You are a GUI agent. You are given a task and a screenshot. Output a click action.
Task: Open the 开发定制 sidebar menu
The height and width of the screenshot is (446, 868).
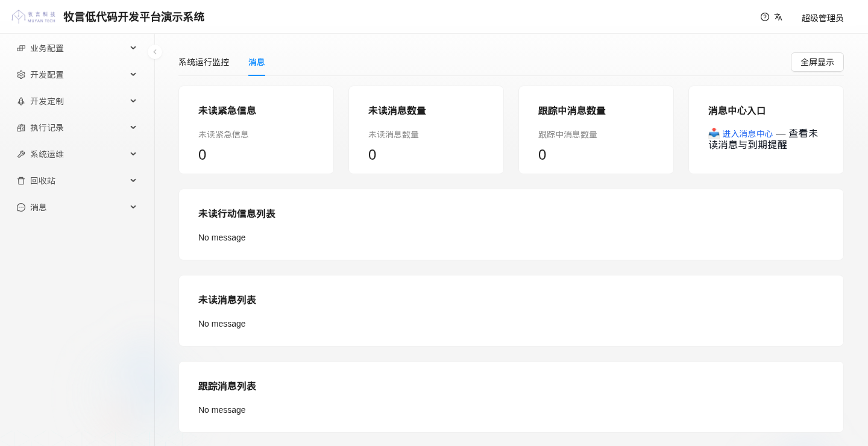(77, 101)
